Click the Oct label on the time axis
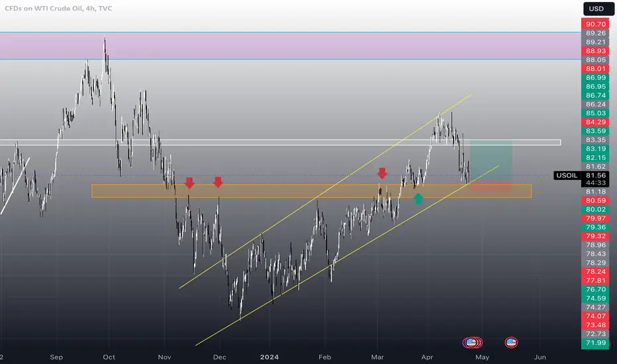The image size is (617, 364). (x=109, y=357)
